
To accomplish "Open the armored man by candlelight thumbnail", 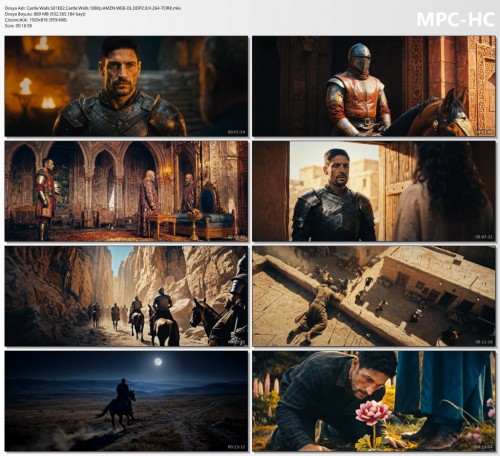I will (126, 86).
